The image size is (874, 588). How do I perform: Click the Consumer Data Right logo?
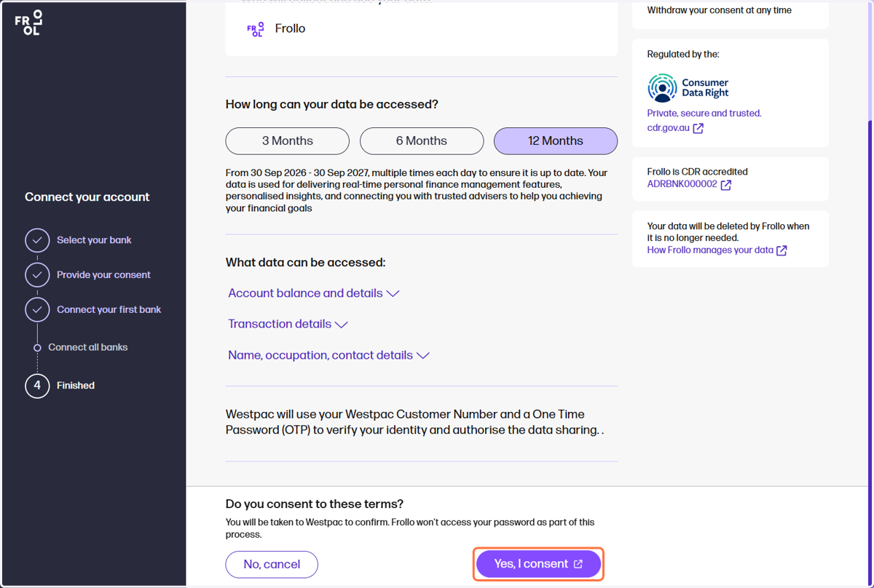[x=688, y=88]
